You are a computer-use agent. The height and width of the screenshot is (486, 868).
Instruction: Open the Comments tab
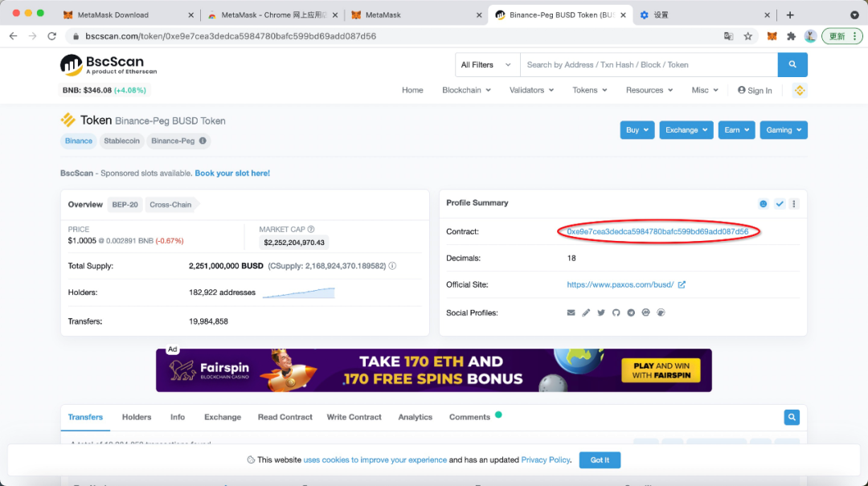tap(470, 418)
